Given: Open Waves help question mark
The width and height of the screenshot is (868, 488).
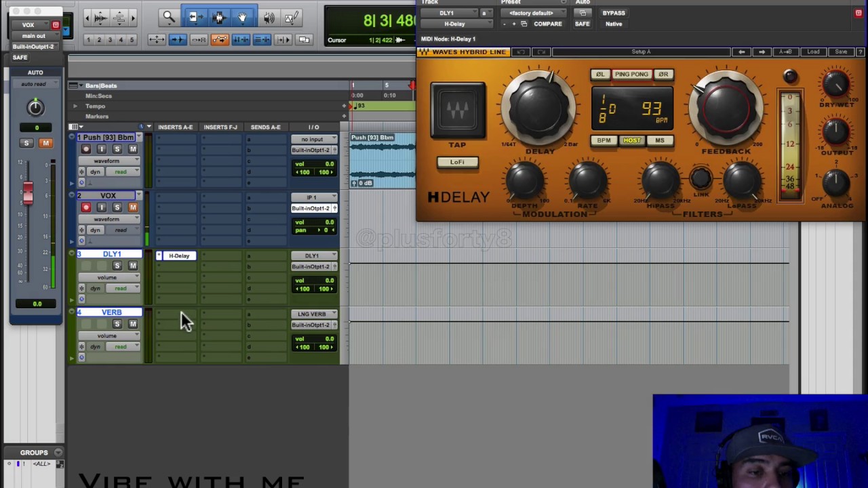Looking at the screenshot, I should [860, 52].
